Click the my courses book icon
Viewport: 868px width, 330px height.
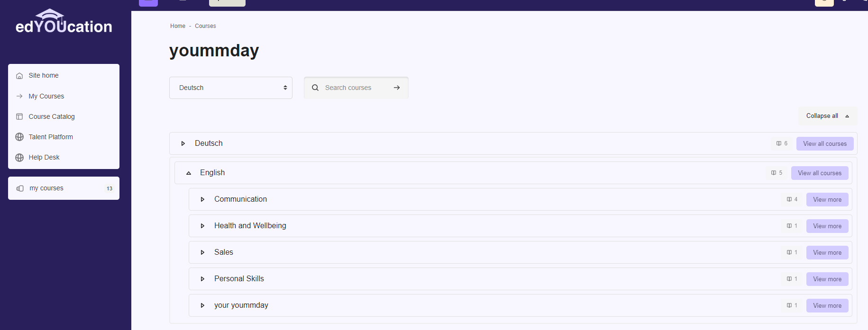coord(20,188)
